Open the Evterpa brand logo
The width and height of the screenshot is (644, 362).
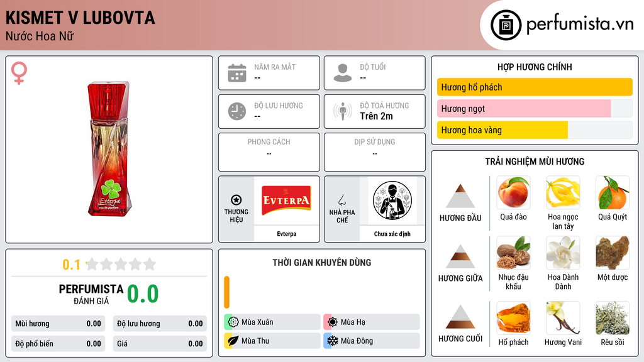pos(286,200)
